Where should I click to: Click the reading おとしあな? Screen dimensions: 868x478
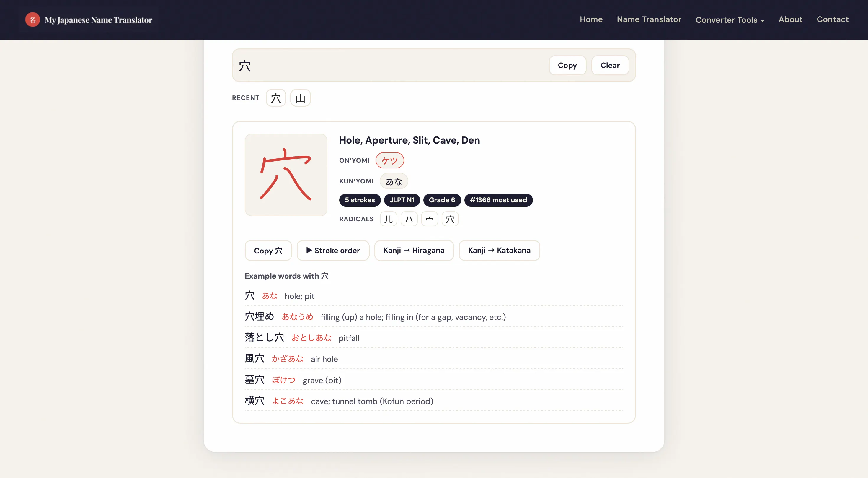click(x=311, y=338)
